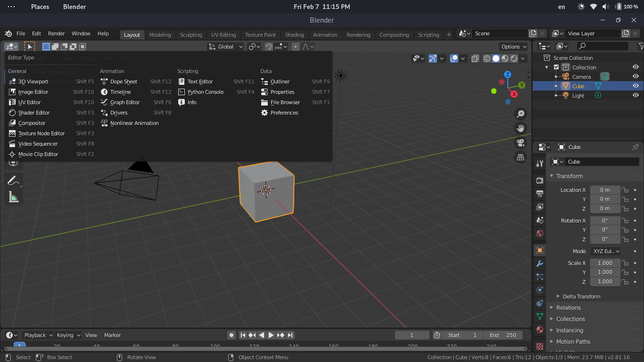Image resolution: width=644 pixels, height=362 pixels.
Task: Choose Image Editor from Editor Type menu
Action: pos(51,92)
